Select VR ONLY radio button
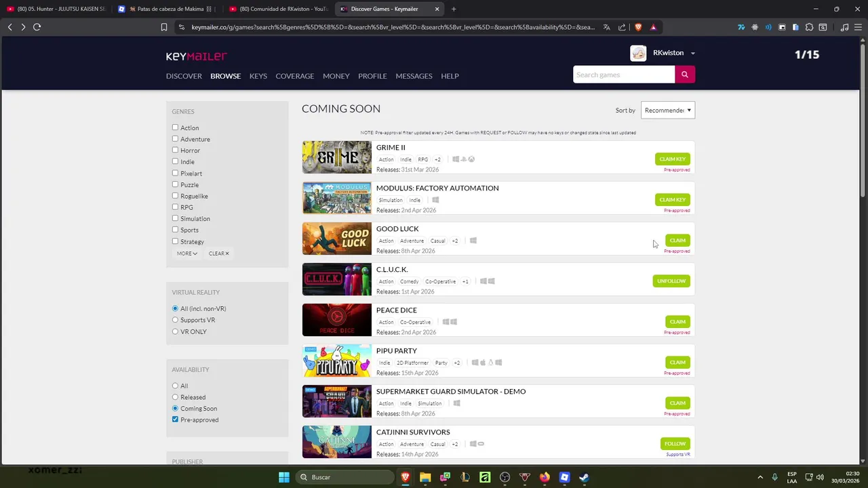The image size is (868, 488). click(x=175, y=331)
